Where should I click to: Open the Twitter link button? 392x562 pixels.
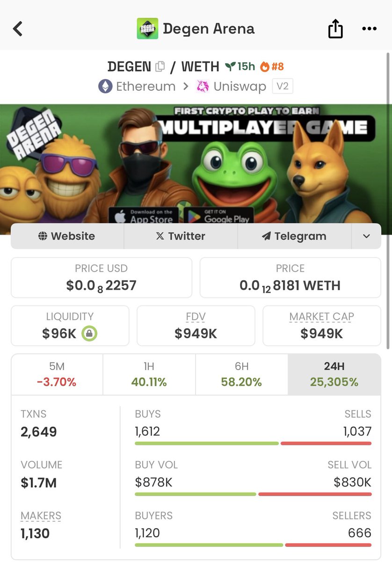(181, 236)
